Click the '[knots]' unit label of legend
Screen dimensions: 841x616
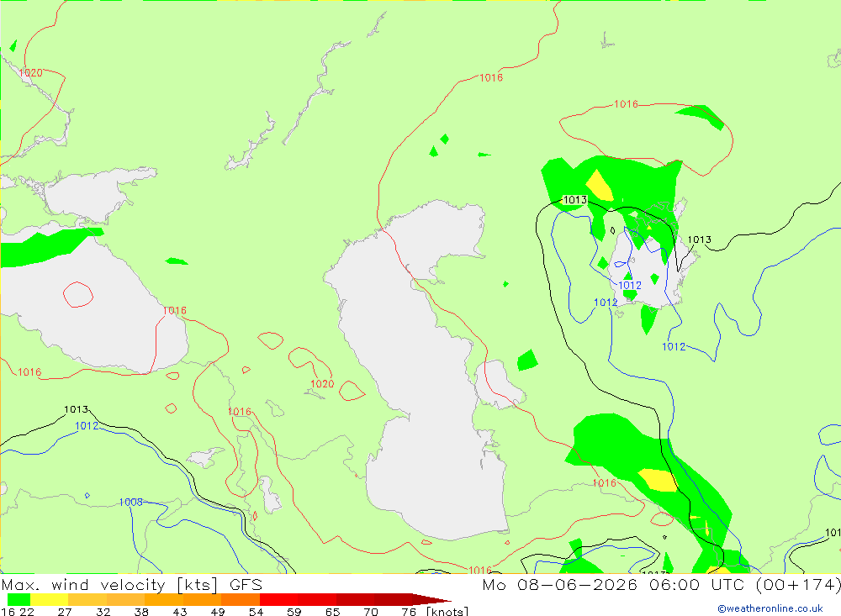click(447, 612)
